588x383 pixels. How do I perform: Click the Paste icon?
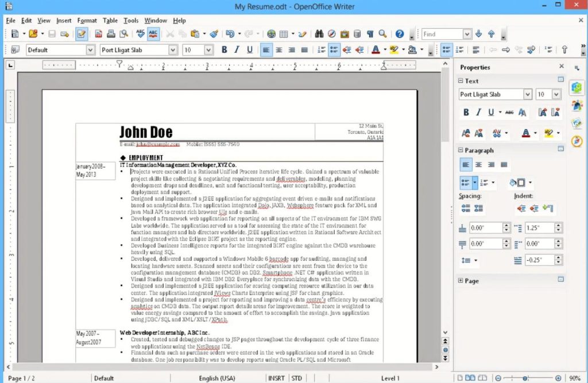(x=195, y=34)
